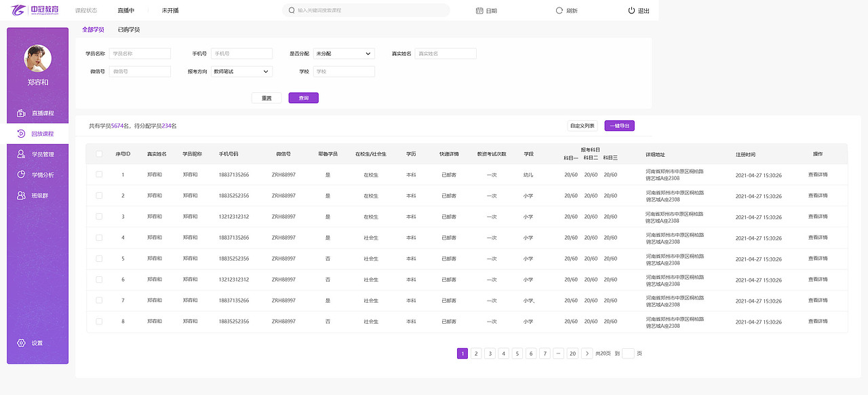Select 未开播 course status

tap(170, 11)
